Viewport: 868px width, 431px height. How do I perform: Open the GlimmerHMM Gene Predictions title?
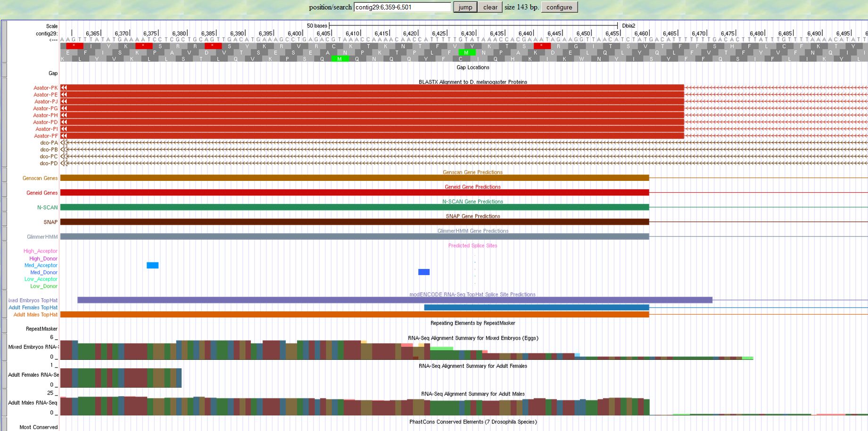point(473,231)
